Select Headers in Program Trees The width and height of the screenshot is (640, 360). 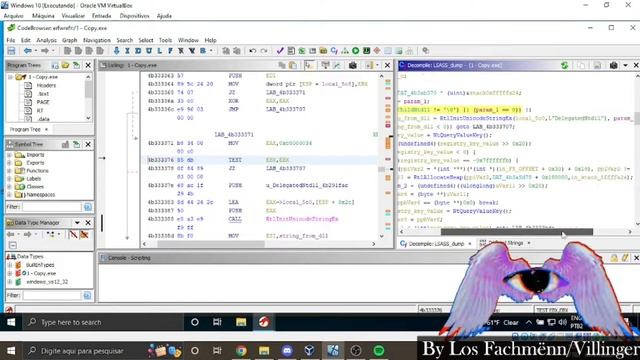(46, 86)
